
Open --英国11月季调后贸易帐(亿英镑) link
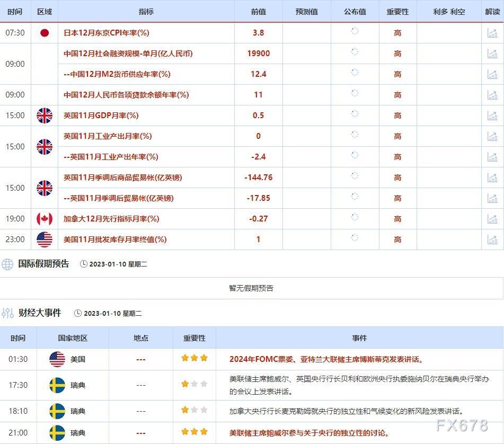click(x=119, y=198)
